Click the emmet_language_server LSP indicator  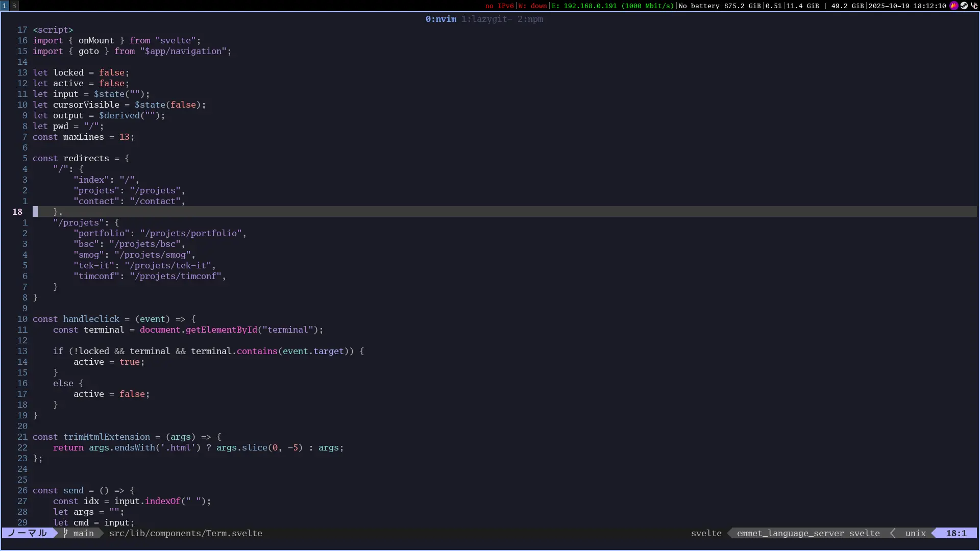tap(790, 533)
